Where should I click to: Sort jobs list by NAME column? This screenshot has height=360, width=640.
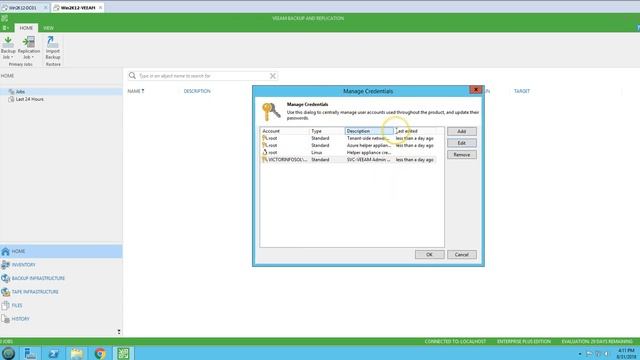(x=136, y=91)
